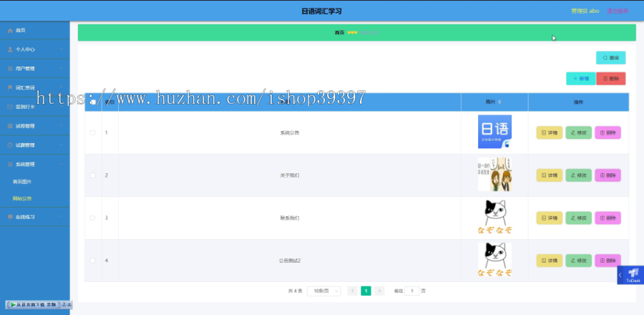Click the red 删除 batch delete button

tap(611, 79)
